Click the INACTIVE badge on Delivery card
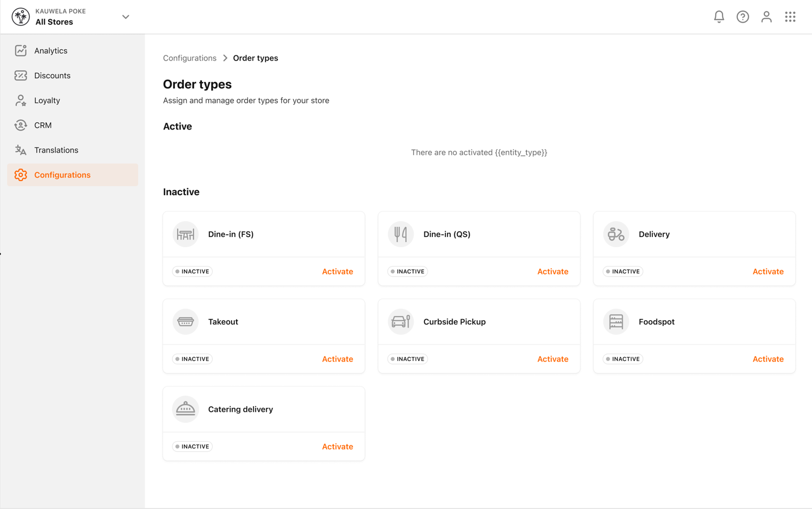Screen dimensions: 812x509 coord(622,271)
